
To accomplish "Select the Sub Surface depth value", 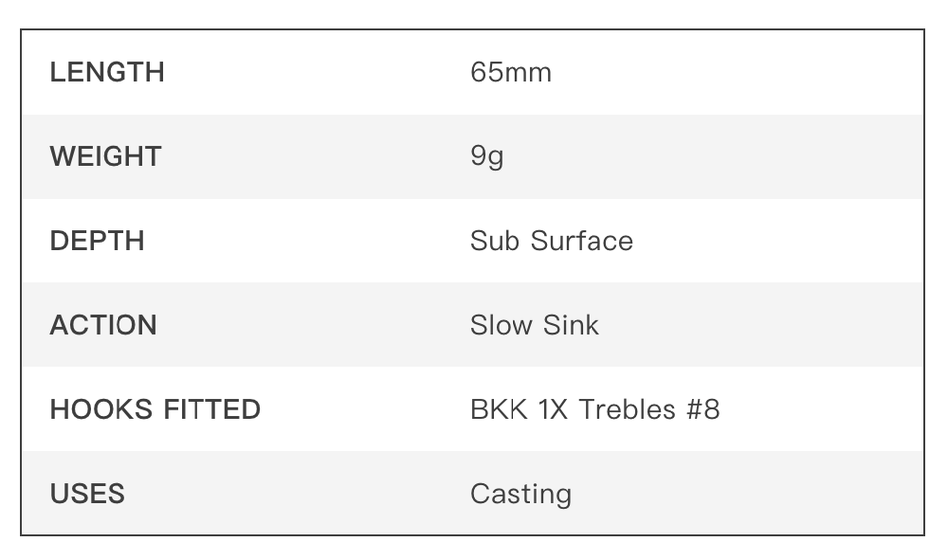I will pos(551,241).
